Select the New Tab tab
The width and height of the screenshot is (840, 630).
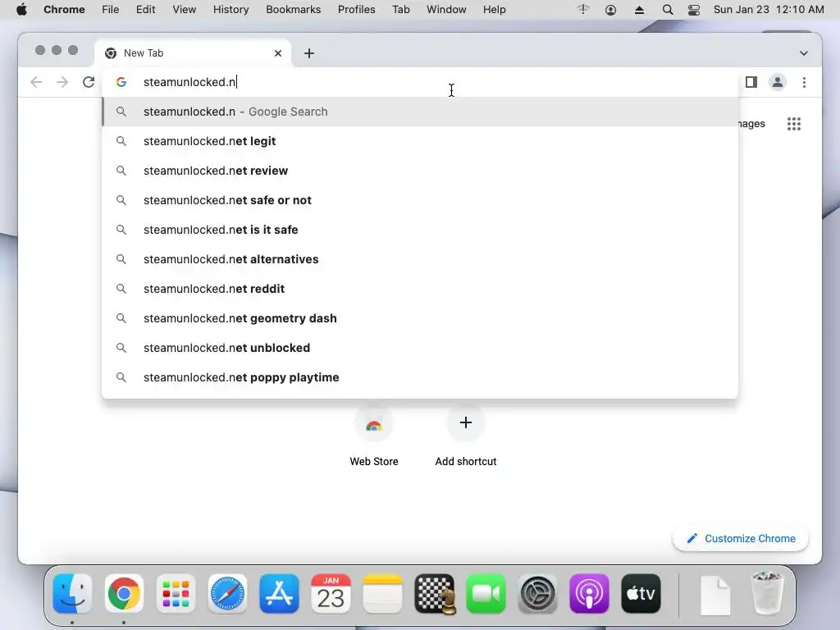(x=193, y=53)
